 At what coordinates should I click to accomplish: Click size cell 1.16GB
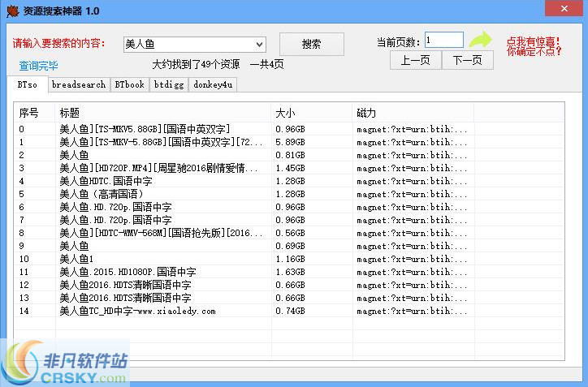[290, 259]
